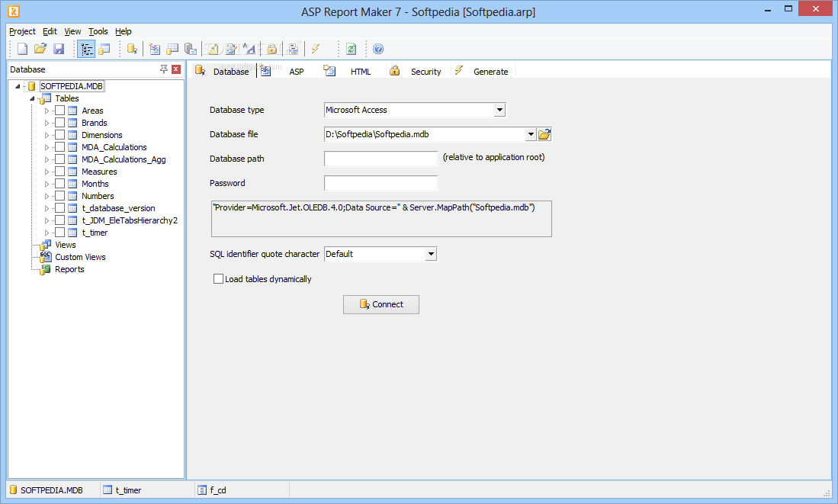Collapse the Tables tree node

(x=32, y=98)
